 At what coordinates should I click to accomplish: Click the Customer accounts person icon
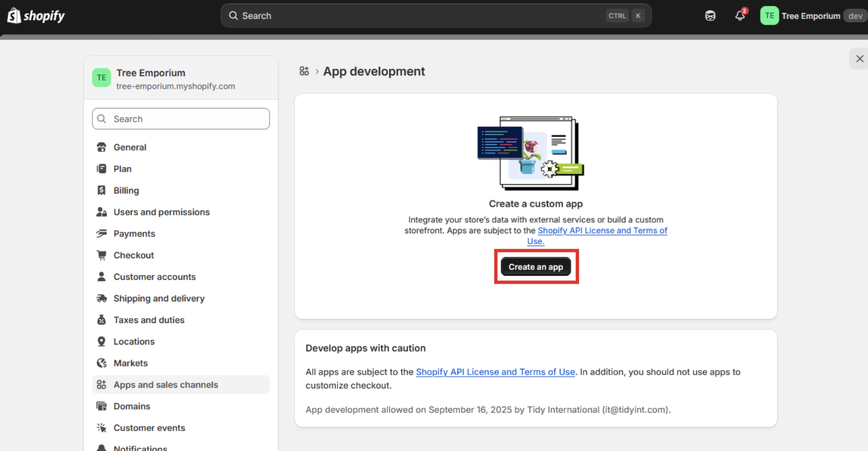(x=101, y=276)
